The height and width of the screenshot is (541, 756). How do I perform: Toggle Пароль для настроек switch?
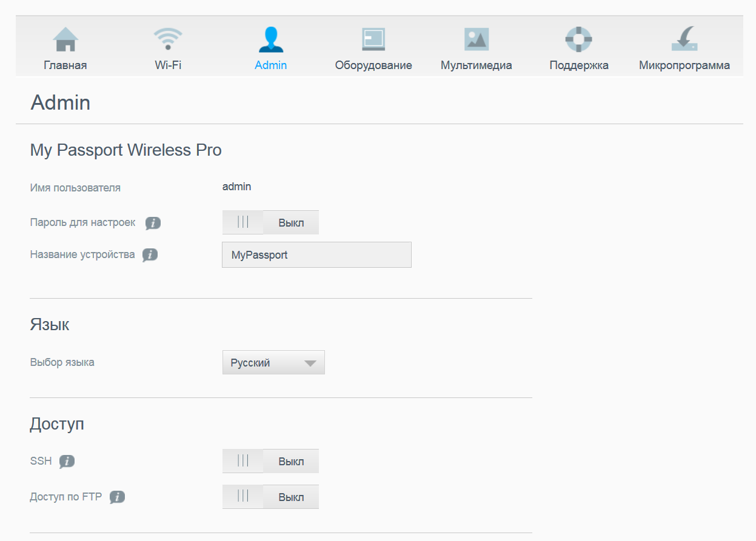point(270,222)
